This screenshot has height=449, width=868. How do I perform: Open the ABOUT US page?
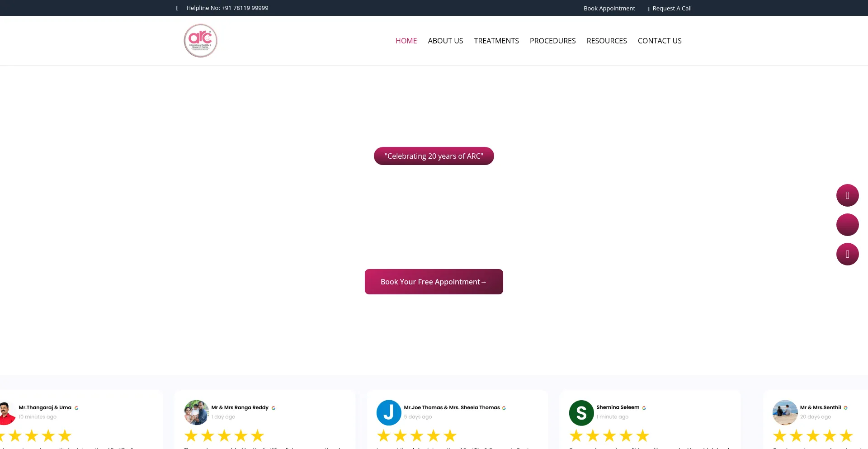pyautogui.click(x=445, y=40)
